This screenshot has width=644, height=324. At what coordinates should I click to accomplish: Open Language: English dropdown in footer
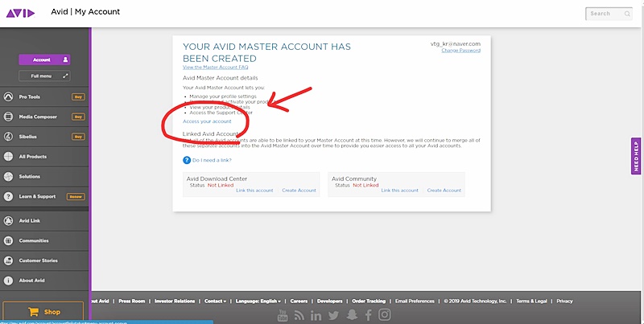point(258,301)
